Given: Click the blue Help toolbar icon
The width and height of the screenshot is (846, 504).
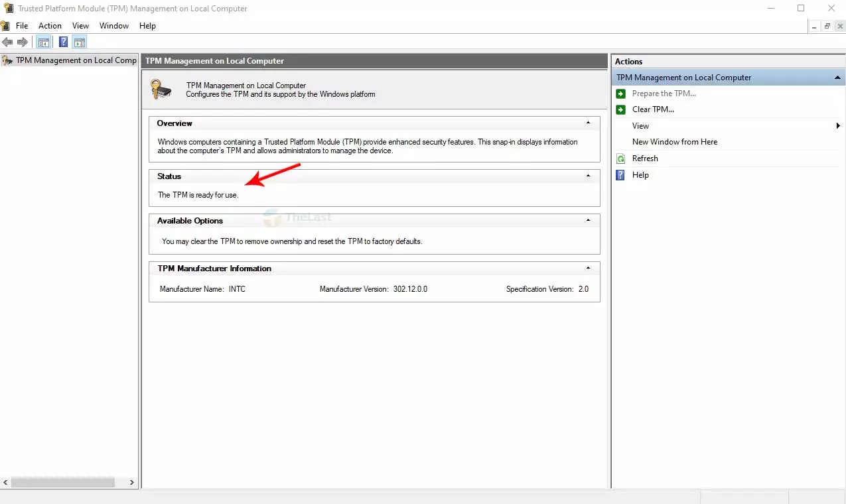Looking at the screenshot, I should tap(63, 42).
